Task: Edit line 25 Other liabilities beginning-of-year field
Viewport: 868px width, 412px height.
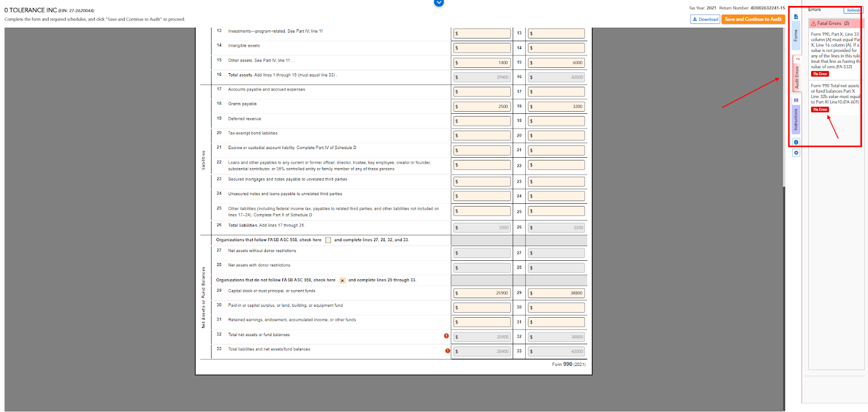Action: (x=482, y=211)
